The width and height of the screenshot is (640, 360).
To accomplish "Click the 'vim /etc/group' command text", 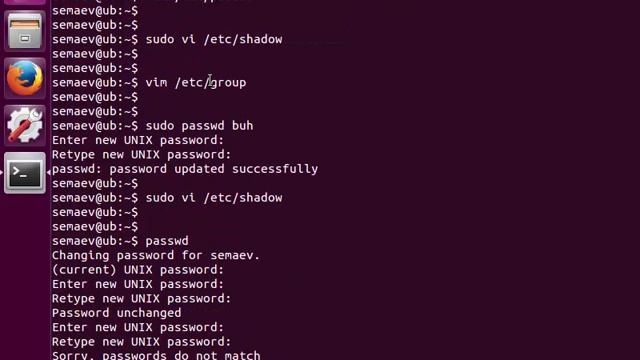I will click(x=196, y=82).
